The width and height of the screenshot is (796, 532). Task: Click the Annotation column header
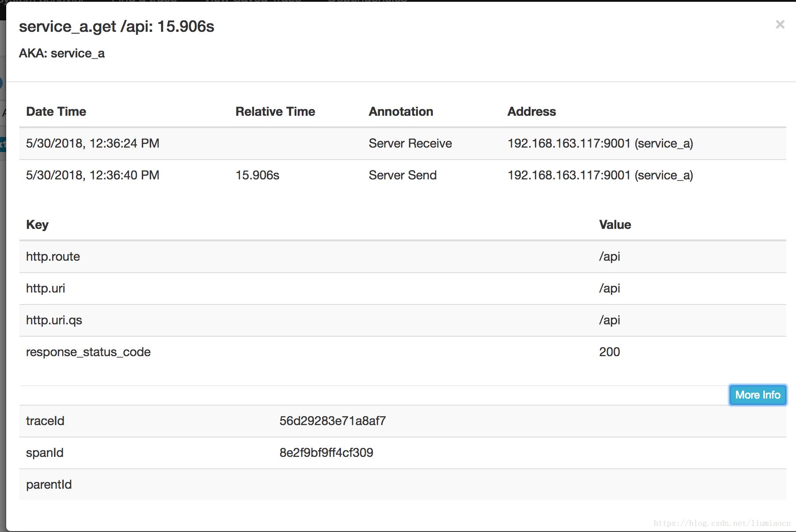(x=401, y=112)
